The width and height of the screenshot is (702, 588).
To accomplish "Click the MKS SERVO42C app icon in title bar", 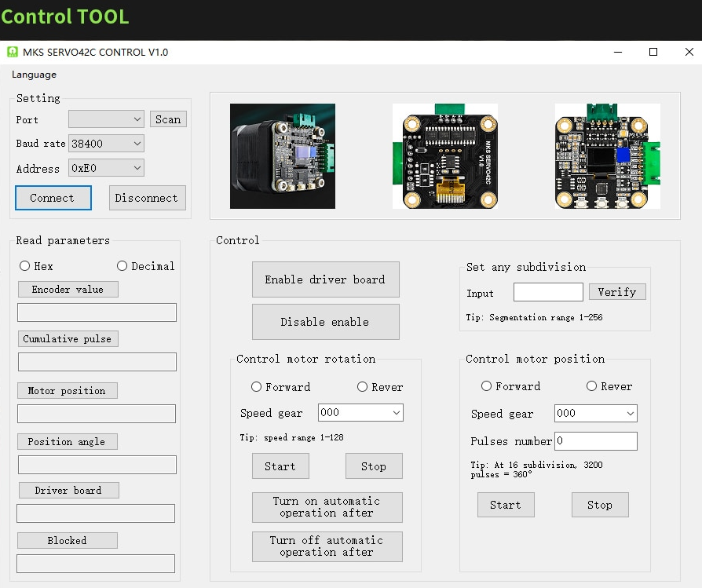I will pyautogui.click(x=13, y=53).
